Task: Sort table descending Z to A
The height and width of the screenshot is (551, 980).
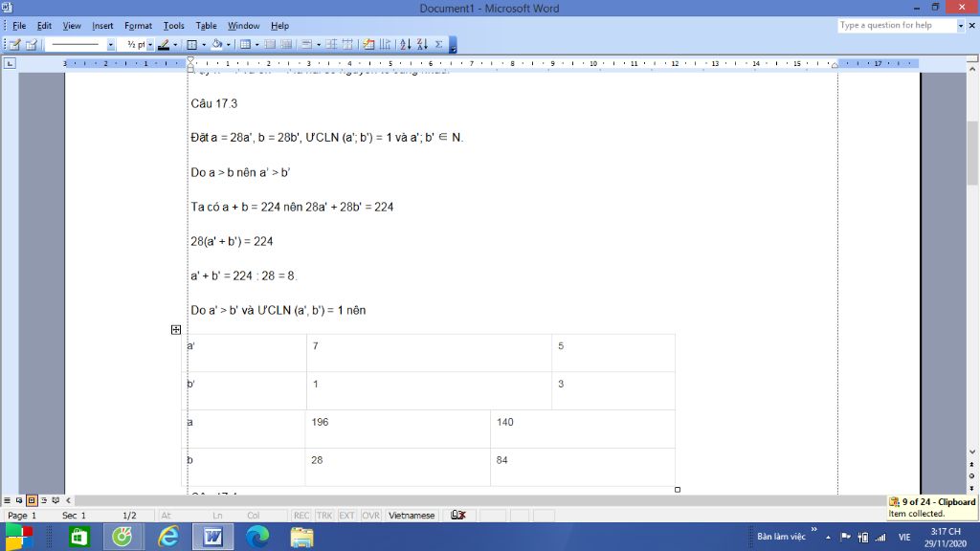Action: 422,44
